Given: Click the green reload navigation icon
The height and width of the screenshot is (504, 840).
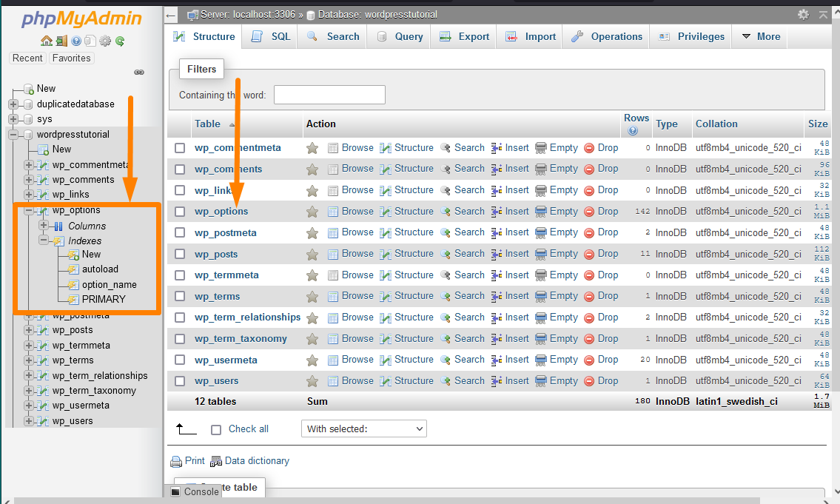Looking at the screenshot, I should coord(119,41).
